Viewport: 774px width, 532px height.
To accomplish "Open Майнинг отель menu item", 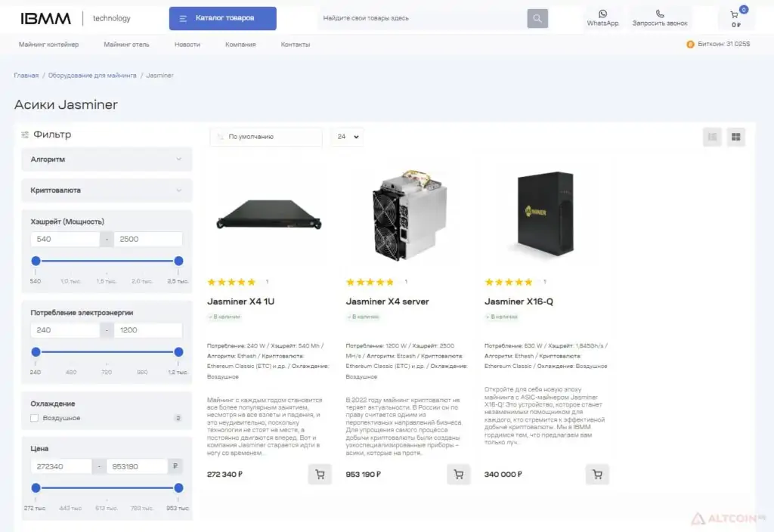I will coord(126,45).
